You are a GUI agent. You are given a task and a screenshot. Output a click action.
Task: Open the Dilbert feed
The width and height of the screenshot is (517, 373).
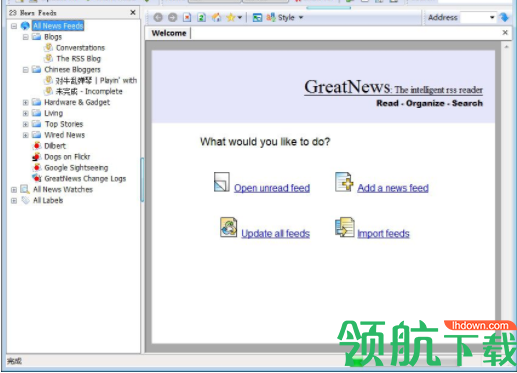coord(55,146)
